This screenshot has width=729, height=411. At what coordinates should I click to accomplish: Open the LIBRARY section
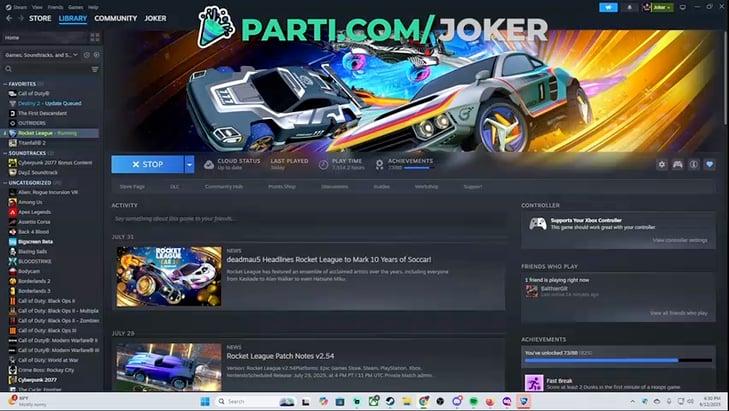pos(73,19)
